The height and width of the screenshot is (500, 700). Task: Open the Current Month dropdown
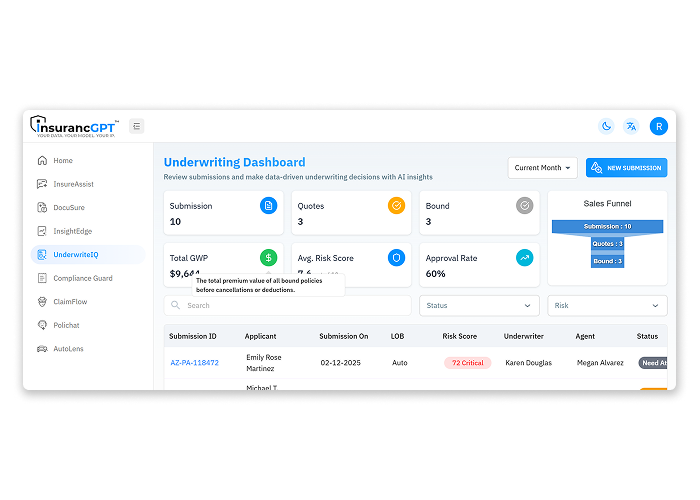pyautogui.click(x=543, y=168)
